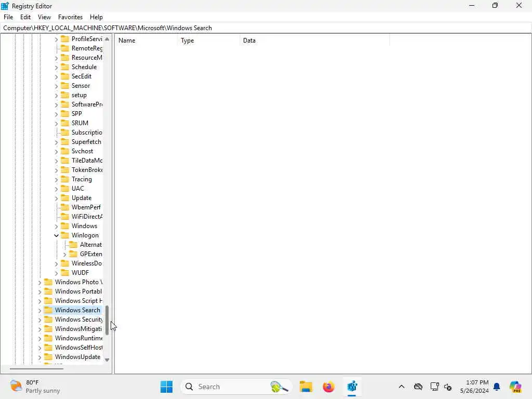
Task: Select the WbemPerf folder icon
Action: pyautogui.click(x=65, y=207)
